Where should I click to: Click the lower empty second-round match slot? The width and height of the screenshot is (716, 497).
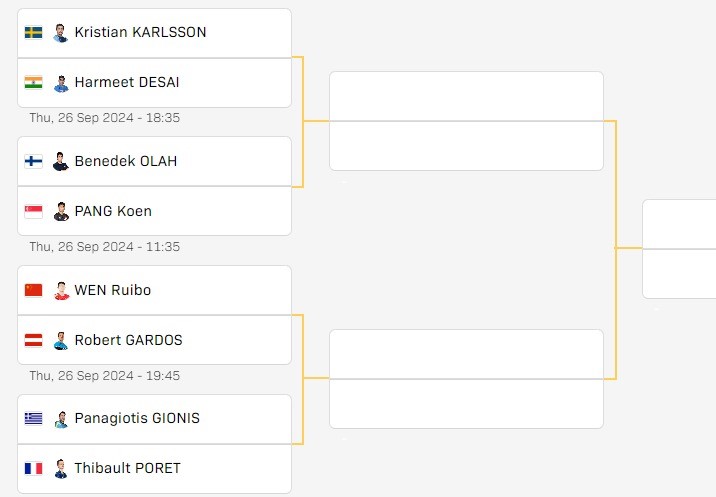pos(466,379)
